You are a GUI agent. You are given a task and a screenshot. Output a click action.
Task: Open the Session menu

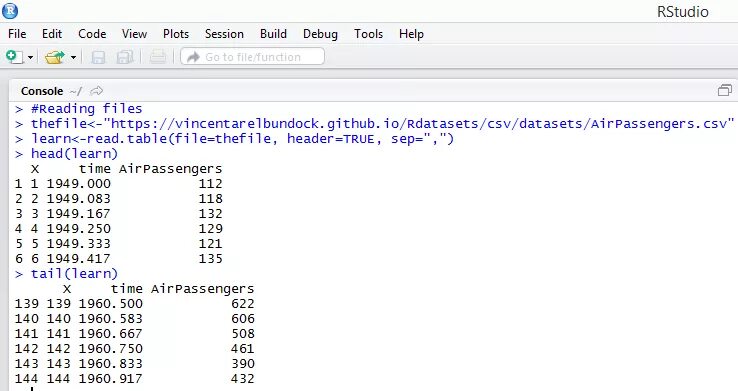224,34
